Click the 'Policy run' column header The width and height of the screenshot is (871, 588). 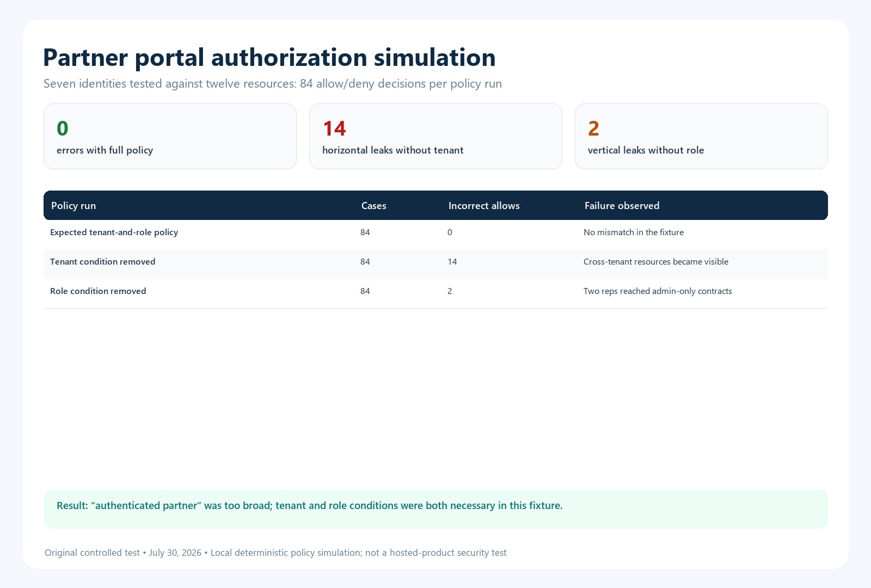tap(73, 206)
